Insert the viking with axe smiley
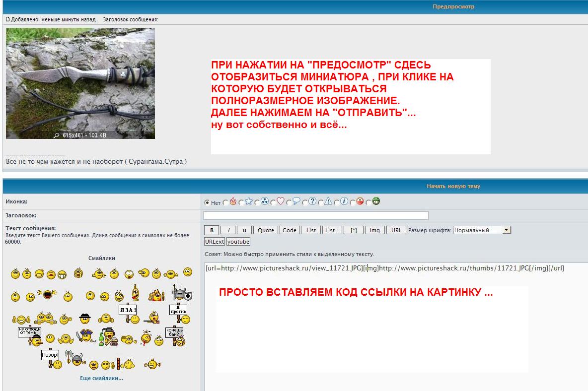This screenshot has height=391, width=588. [x=75, y=358]
